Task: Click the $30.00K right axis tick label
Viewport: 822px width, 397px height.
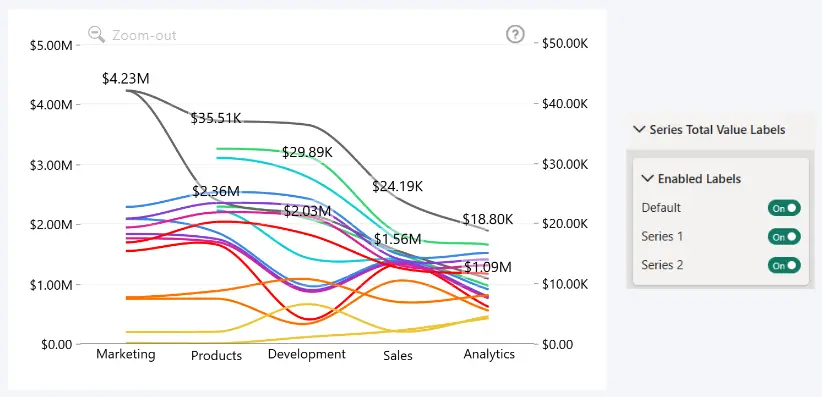Action: click(565, 164)
